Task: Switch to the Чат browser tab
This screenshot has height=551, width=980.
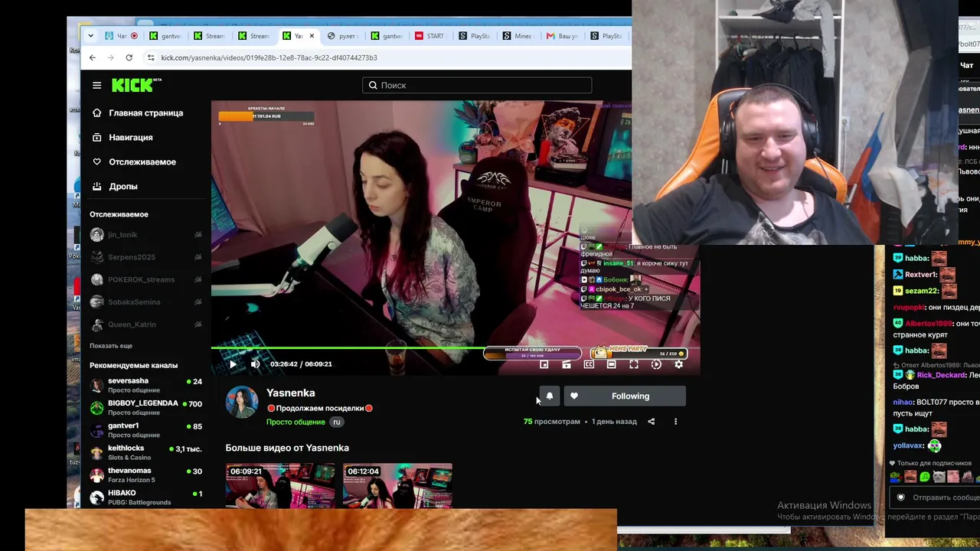Action: click(x=121, y=36)
